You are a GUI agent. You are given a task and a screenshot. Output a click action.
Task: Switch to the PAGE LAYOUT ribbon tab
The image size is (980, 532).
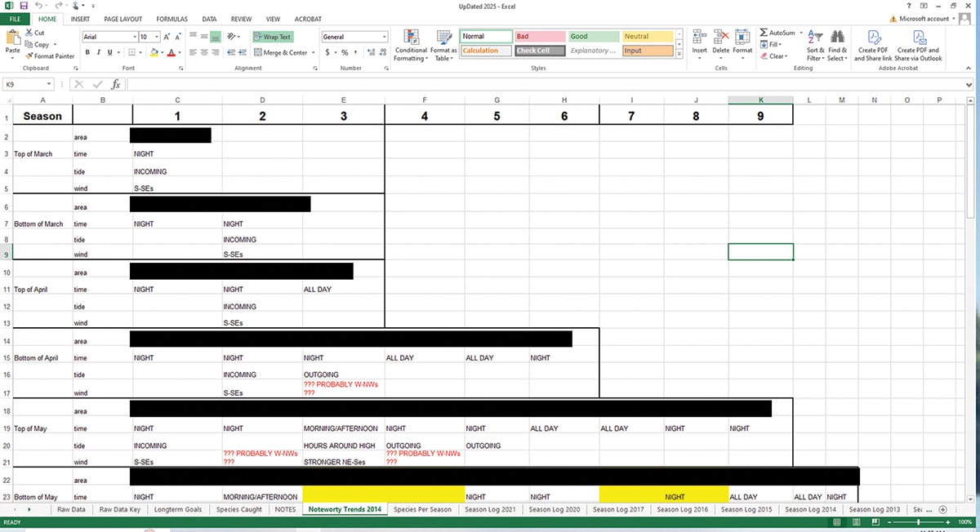click(122, 19)
